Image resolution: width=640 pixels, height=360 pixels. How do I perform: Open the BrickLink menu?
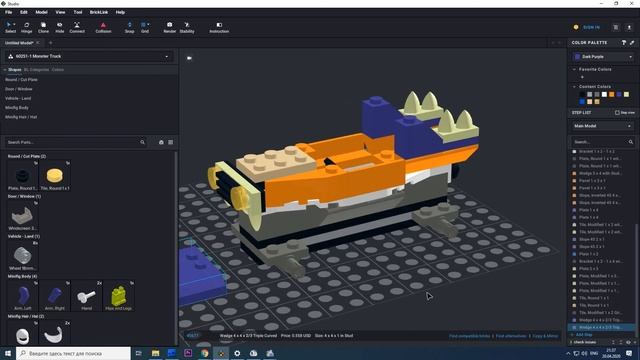coord(99,12)
